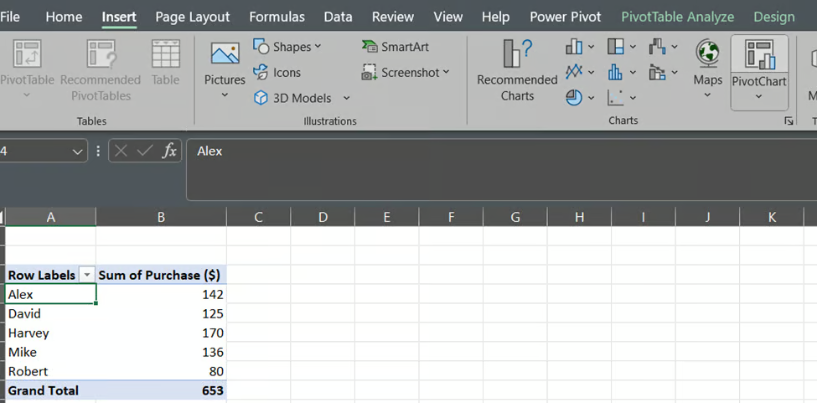Insert a scatter or bubble chart
The width and height of the screenshot is (817, 403).
coord(616,97)
